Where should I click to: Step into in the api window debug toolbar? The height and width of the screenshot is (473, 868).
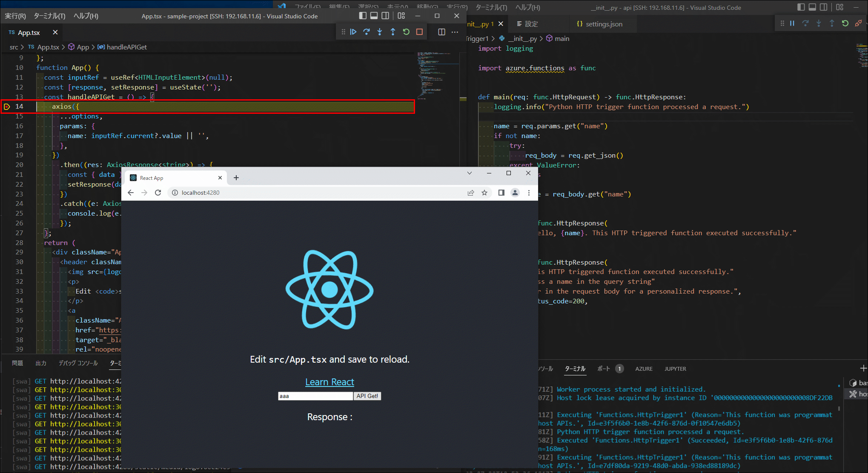click(x=819, y=23)
